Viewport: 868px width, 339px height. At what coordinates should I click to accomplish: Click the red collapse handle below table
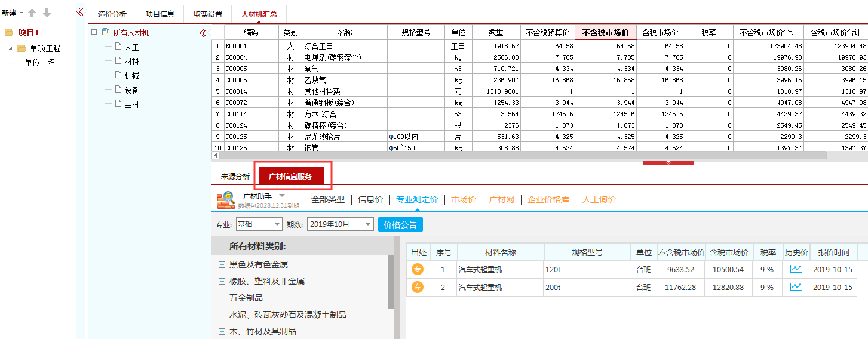click(x=668, y=162)
